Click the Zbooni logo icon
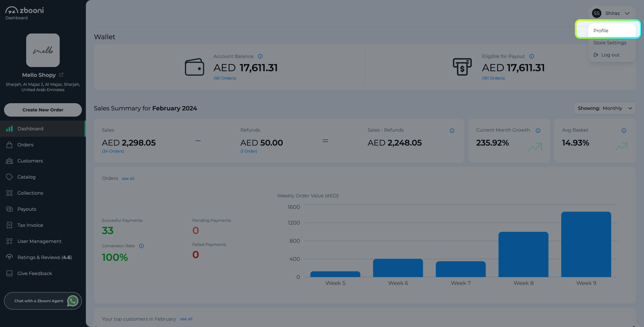The height and width of the screenshot is (327, 644). point(12,10)
